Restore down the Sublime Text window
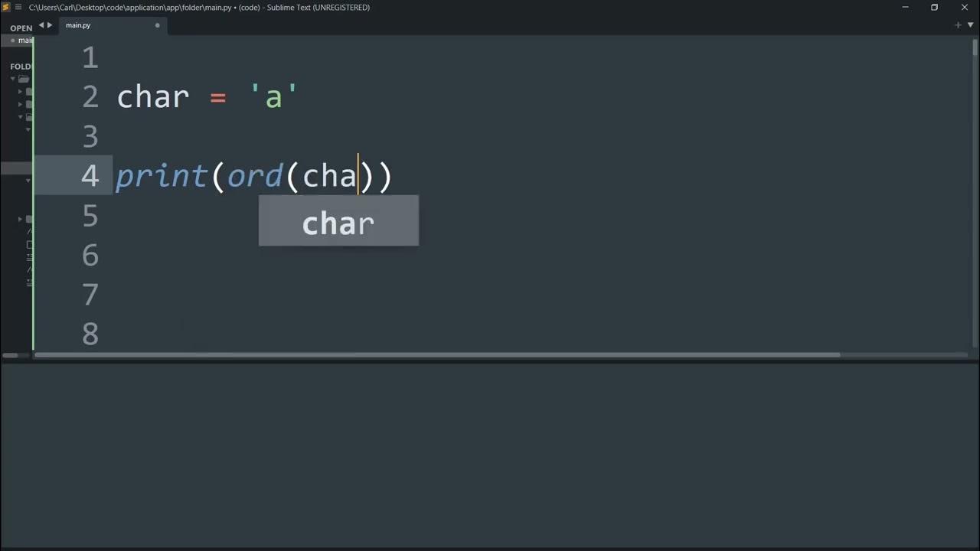This screenshot has height=551, width=980. 934,8
